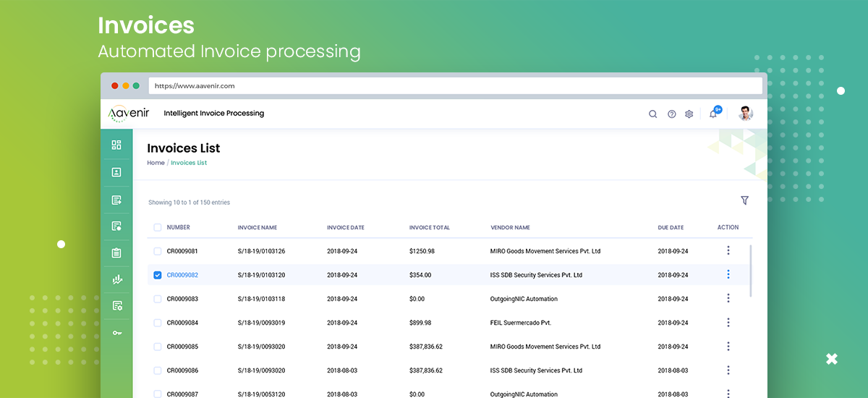Click the table vertical scrollbar
Viewport: 868px width, 398px height.
(750, 270)
